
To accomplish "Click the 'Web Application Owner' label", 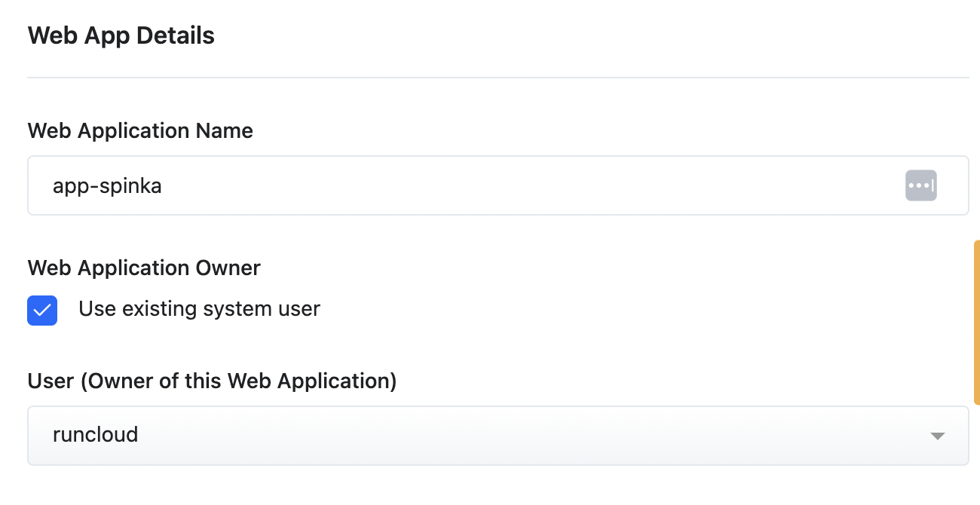I will [x=144, y=268].
